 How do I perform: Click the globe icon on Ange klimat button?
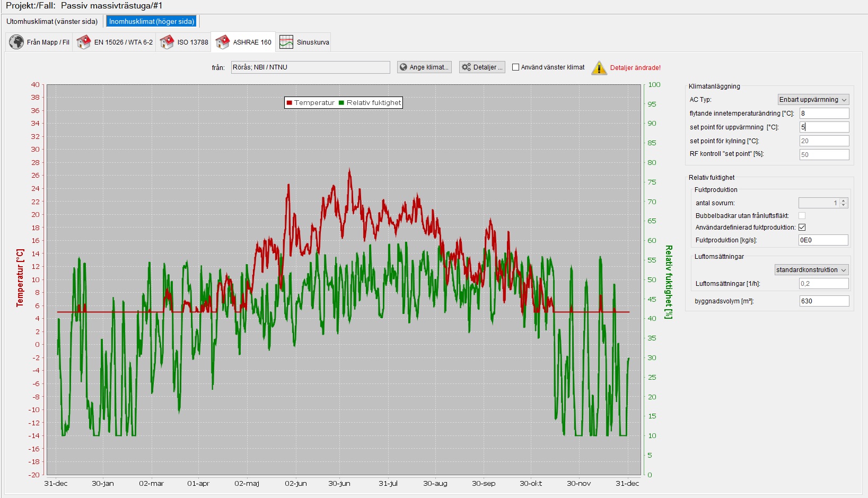(x=404, y=67)
